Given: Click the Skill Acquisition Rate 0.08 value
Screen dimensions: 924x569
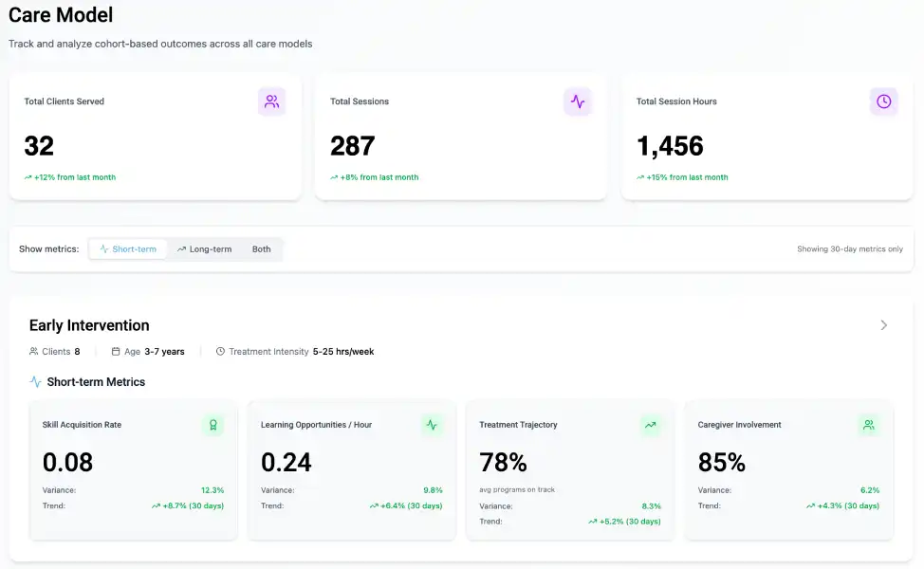Looking at the screenshot, I should pyautogui.click(x=67, y=463).
